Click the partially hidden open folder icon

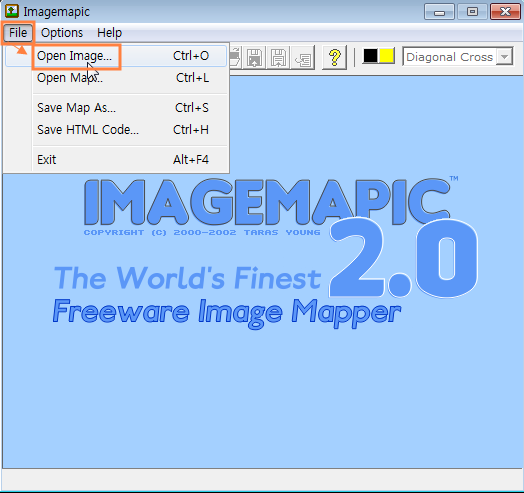[235, 57]
